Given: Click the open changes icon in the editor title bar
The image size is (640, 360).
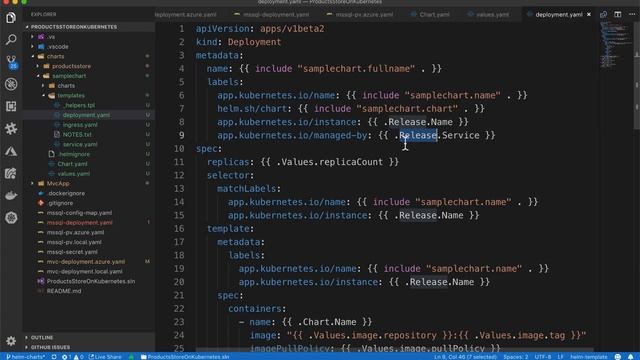Looking at the screenshot, I should pyautogui.click(x=603, y=14).
